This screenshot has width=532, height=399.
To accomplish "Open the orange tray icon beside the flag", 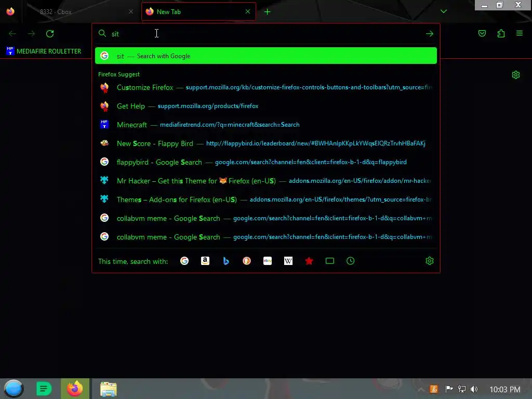I will [x=434, y=389].
